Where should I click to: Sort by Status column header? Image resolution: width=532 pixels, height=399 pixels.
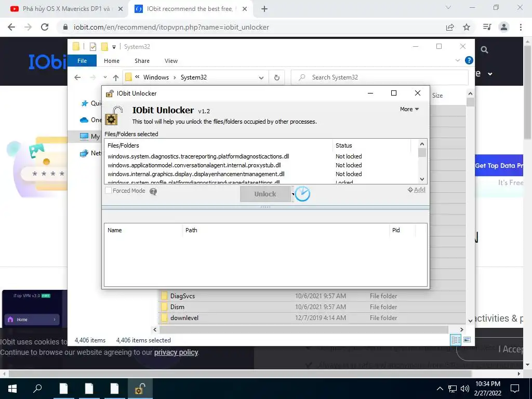pos(371,145)
